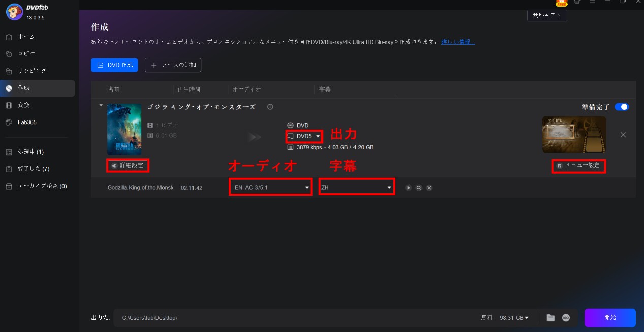The height and width of the screenshot is (332, 644).
Task: Toggle the 準備完了 switch
Action: (x=622, y=107)
